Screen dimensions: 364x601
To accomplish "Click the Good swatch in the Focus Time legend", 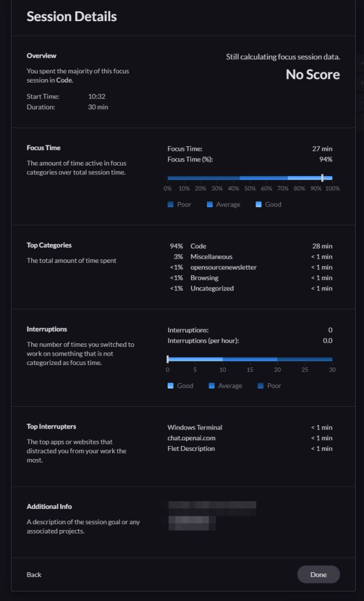I will point(259,205).
